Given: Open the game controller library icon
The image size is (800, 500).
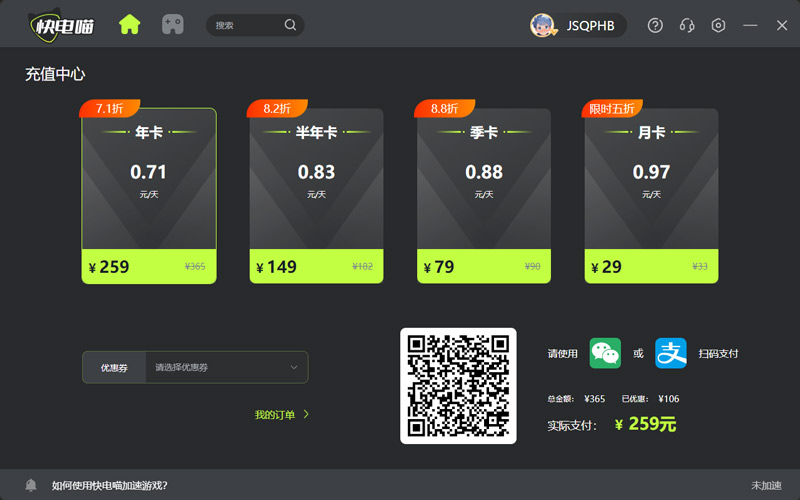Looking at the screenshot, I should (x=172, y=24).
